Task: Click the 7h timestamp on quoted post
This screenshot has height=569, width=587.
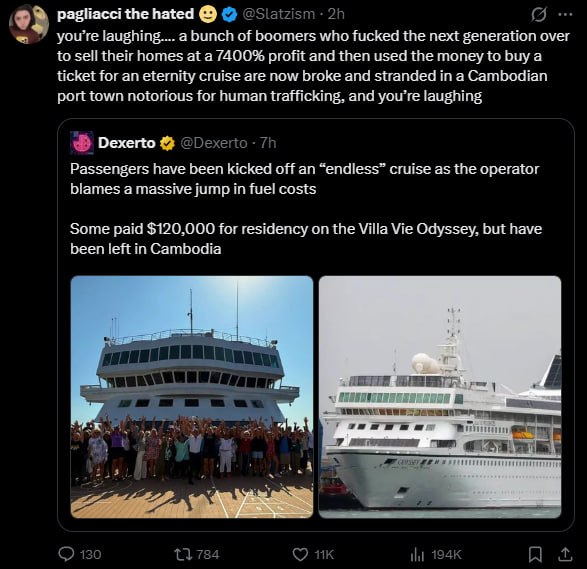Action: (x=268, y=143)
